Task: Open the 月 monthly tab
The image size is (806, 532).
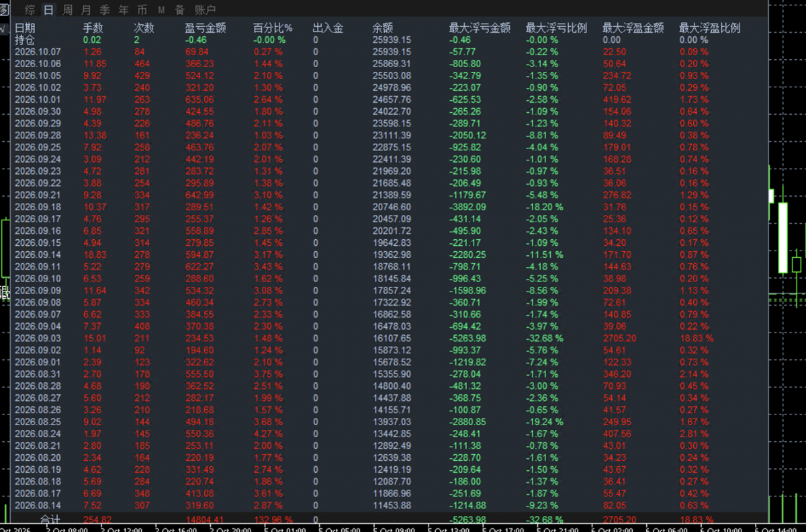Action: coord(86,10)
